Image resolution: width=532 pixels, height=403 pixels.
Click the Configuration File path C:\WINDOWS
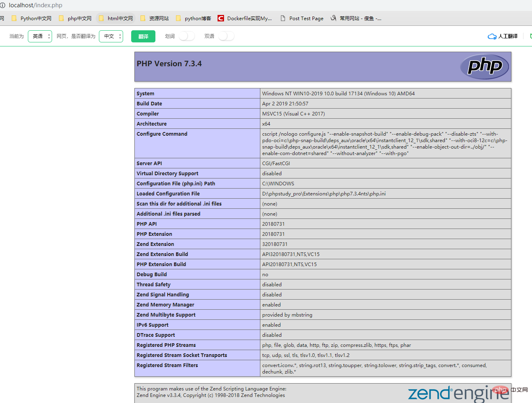click(278, 183)
